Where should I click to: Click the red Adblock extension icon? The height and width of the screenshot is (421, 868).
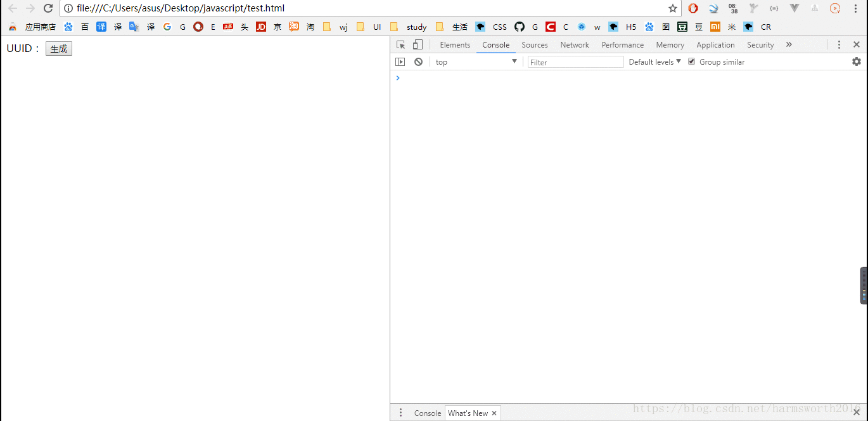tap(693, 8)
